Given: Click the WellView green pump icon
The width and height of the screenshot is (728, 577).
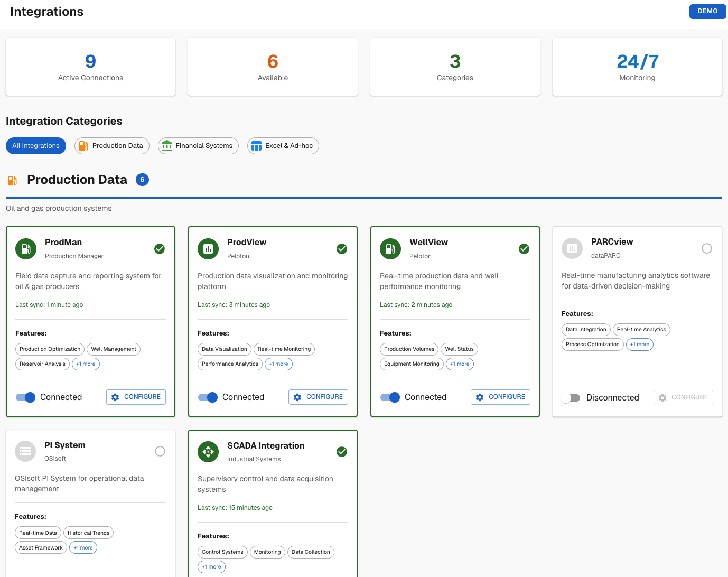Looking at the screenshot, I should tap(390, 249).
